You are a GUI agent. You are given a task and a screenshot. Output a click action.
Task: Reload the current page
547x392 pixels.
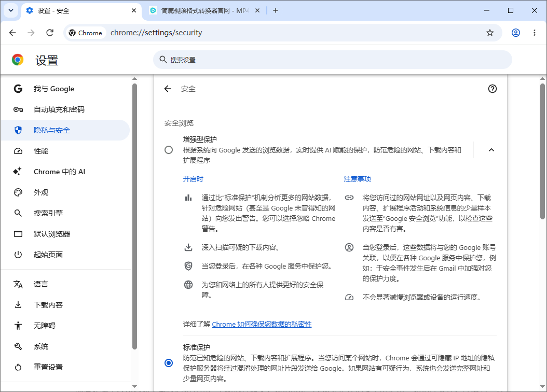pos(50,33)
